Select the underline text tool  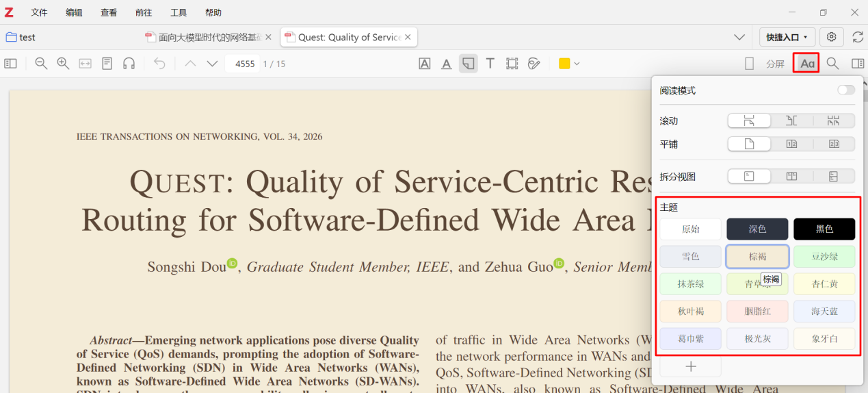point(447,64)
